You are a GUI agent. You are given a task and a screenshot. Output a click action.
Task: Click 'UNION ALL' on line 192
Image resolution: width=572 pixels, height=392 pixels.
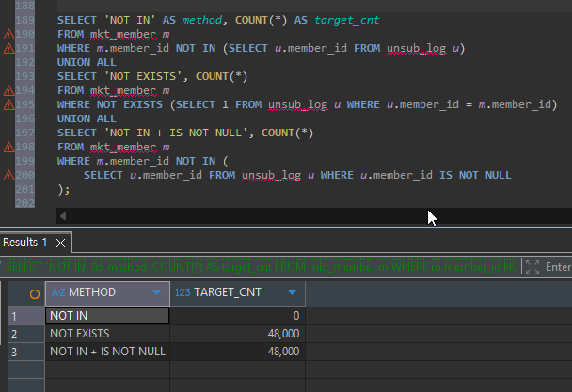click(x=87, y=62)
